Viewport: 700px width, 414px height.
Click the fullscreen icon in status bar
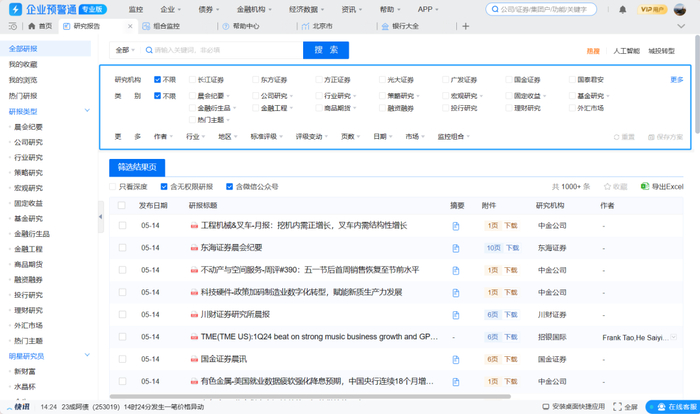click(617, 407)
